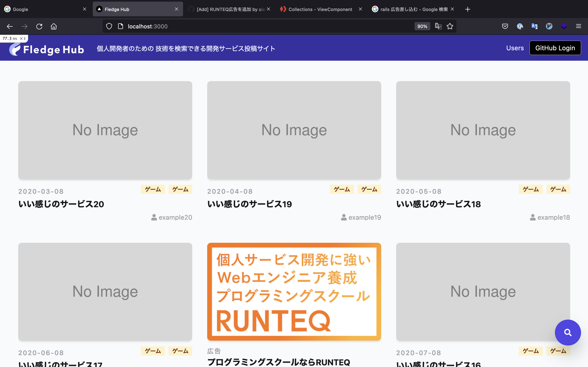
Task: Open a new browser tab
Action: pos(468,9)
